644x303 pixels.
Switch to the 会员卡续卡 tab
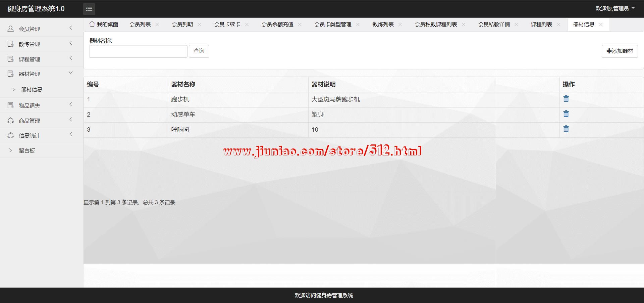[227, 25]
